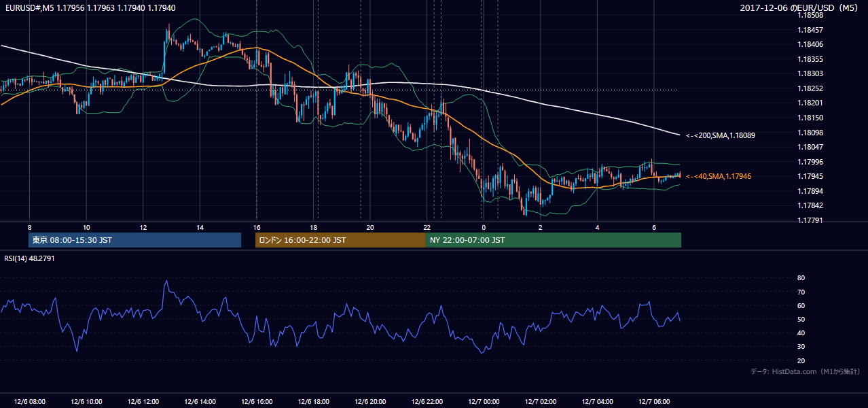The width and height of the screenshot is (868, 408).
Task: Select the 東京 08:00-15:30 JST session bar
Action: tap(135, 240)
